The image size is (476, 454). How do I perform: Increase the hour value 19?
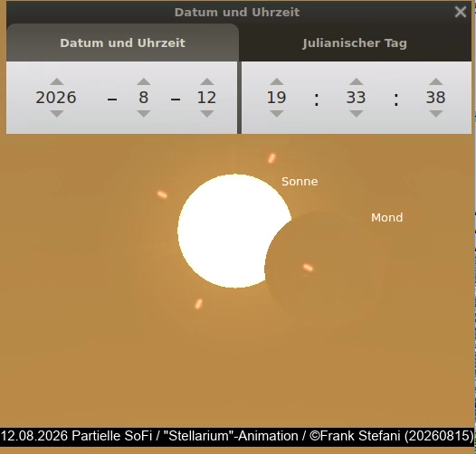277,81
